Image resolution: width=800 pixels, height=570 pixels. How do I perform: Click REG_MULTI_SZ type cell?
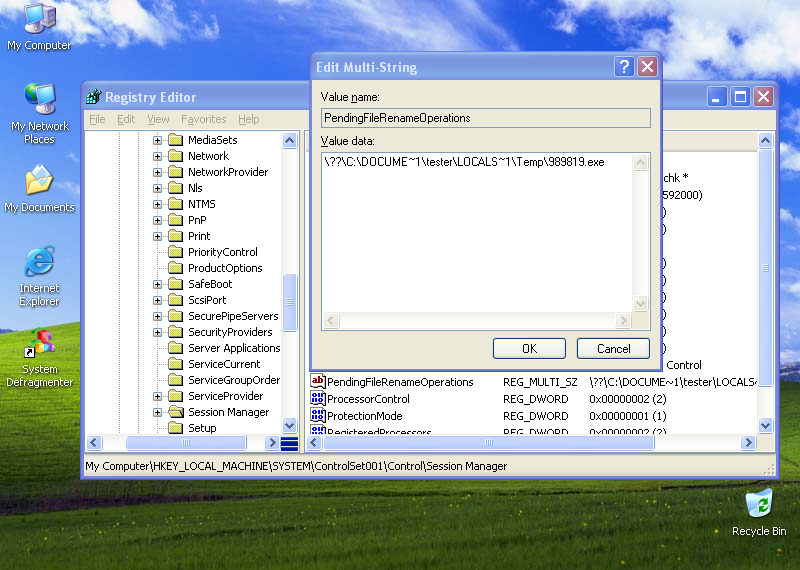tap(540, 382)
